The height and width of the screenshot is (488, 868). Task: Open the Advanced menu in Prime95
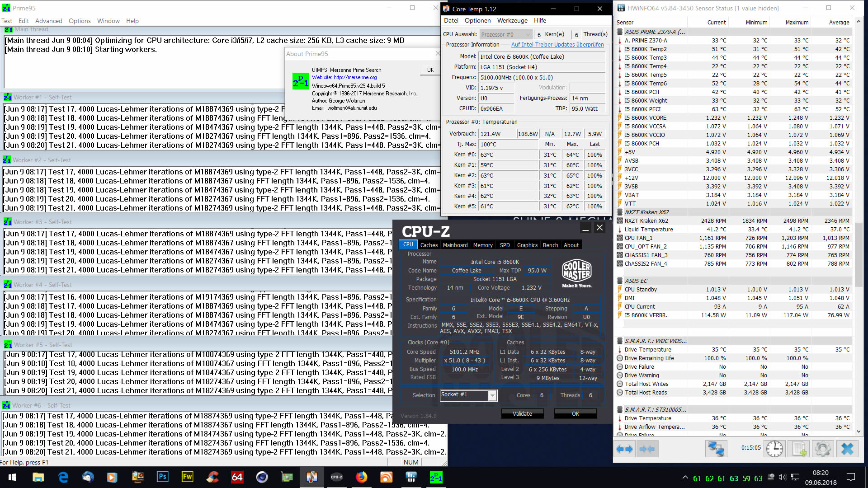click(48, 21)
